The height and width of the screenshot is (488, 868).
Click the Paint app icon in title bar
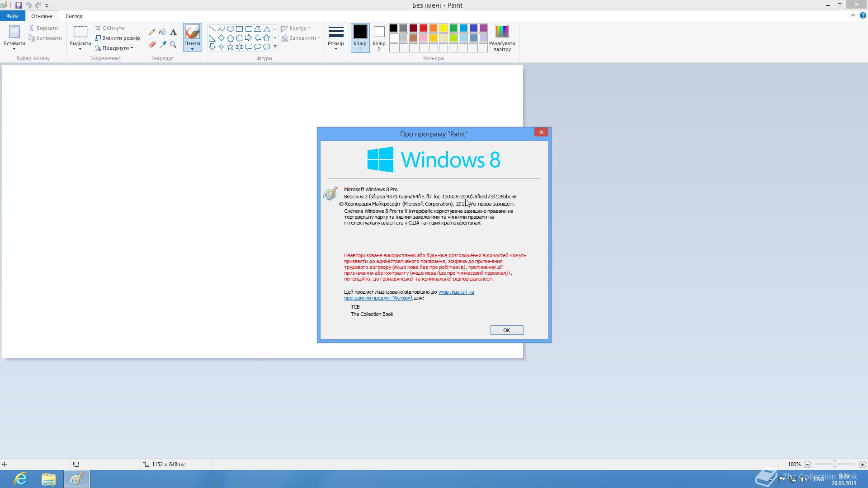[x=4, y=5]
